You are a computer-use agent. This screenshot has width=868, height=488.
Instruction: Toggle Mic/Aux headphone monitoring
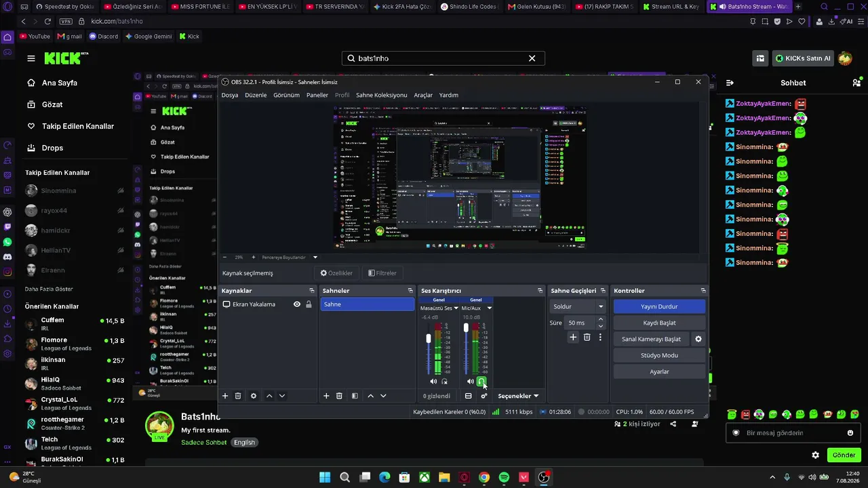point(481,382)
